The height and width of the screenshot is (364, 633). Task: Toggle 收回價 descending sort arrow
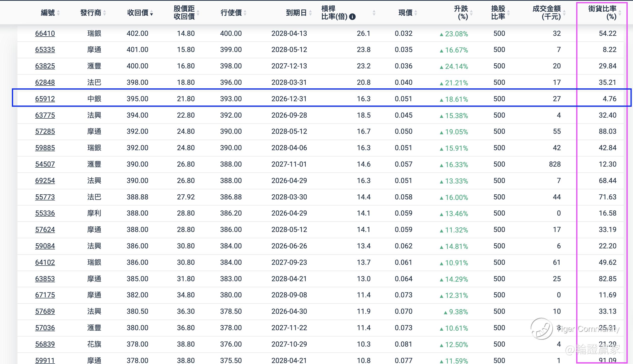[x=151, y=13]
